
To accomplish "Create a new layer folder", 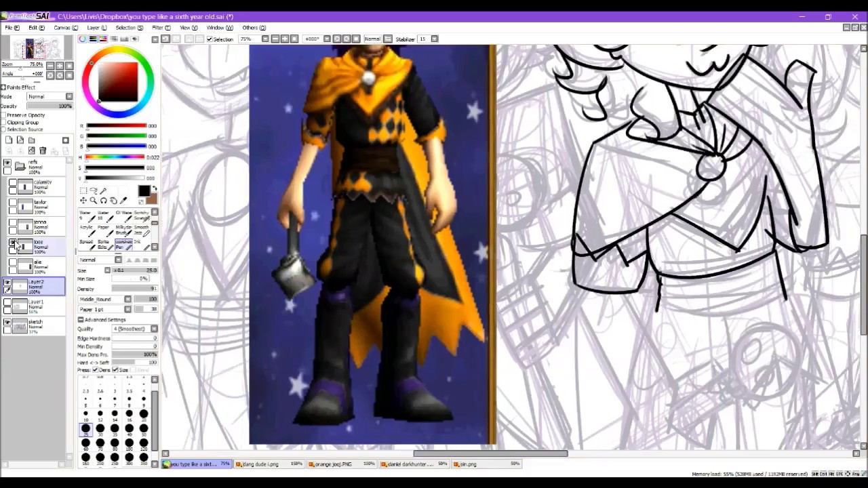I will point(31,140).
